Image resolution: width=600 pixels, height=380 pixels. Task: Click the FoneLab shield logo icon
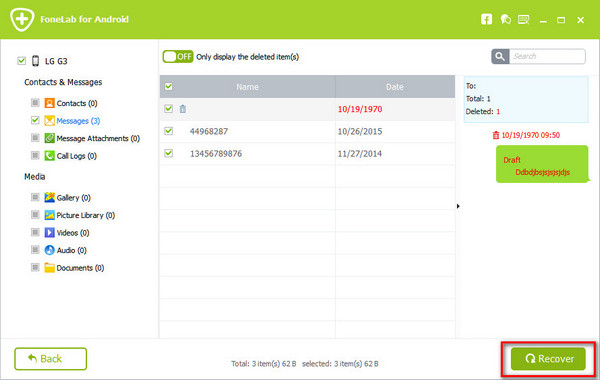(x=22, y=19)
